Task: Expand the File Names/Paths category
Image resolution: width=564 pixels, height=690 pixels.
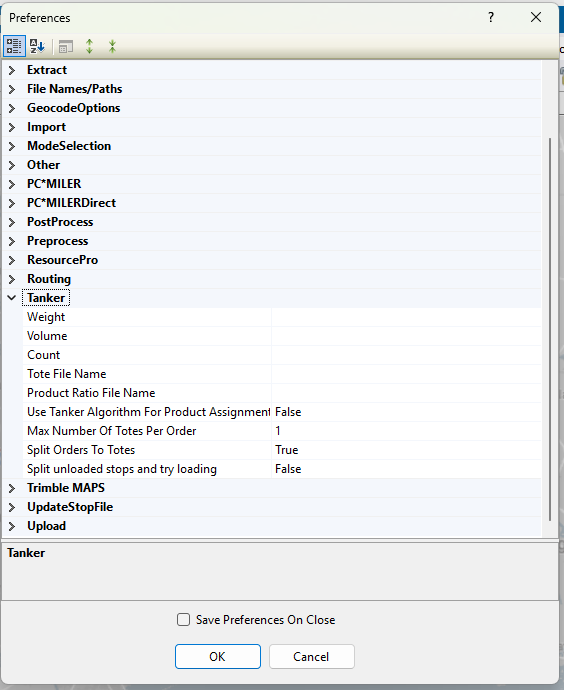Action: pyautogui.click(x=12, y=89)
